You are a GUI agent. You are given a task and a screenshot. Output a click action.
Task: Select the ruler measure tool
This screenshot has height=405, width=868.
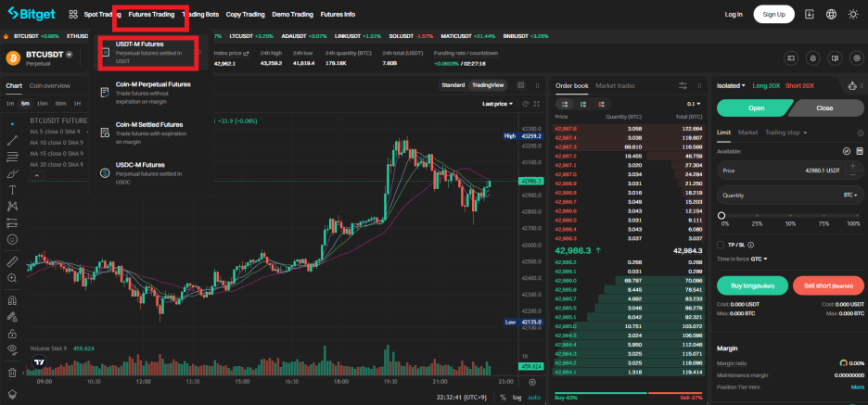[x=12, y=261]
